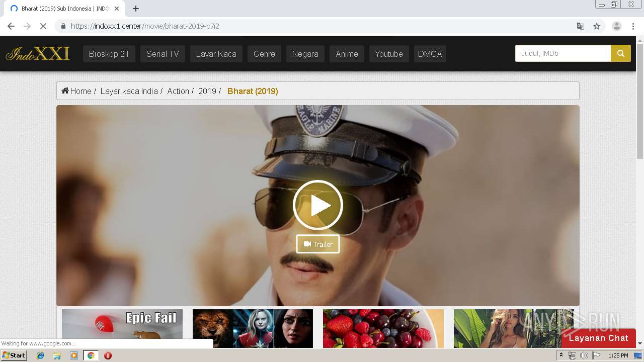This screenshot has height=362, width=644.
Task: Open Layar Kaca menu
Action: click(x=216, y=54)
